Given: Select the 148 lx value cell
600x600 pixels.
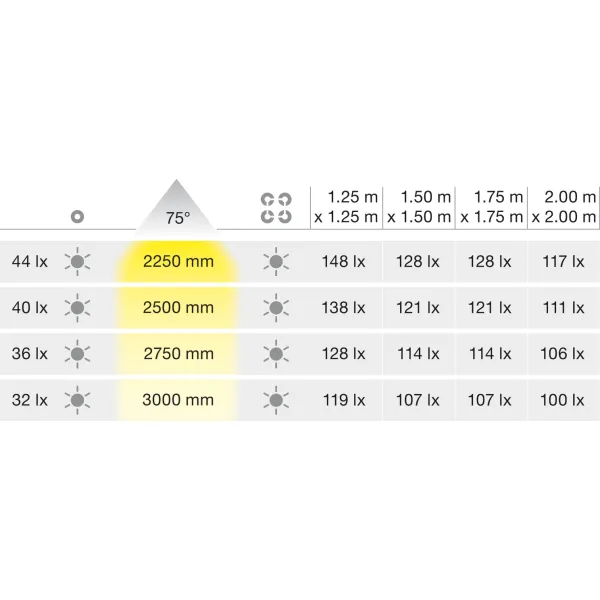Looking at the screenshot, I should (x=343, y=262).
